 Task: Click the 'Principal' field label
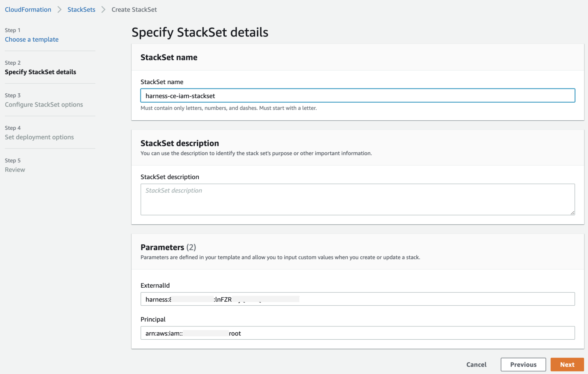pos(153,319)
